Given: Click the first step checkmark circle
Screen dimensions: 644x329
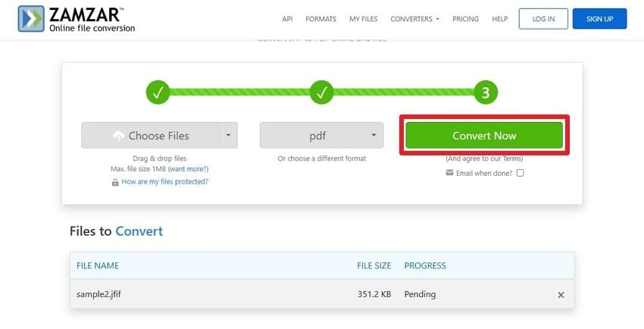Looking at the screenshot, I should click(158, 92).
